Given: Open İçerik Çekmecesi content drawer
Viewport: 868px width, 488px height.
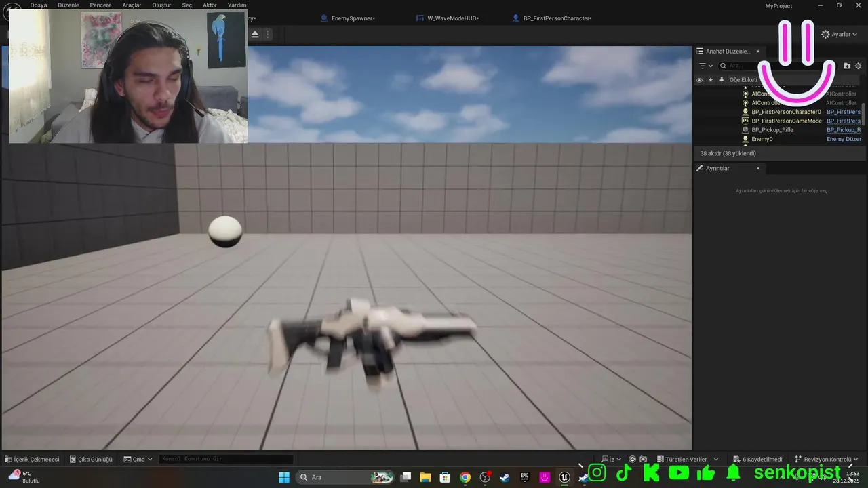Looking at the screenshot, I should pyautogui.click(x=32, y=459).
